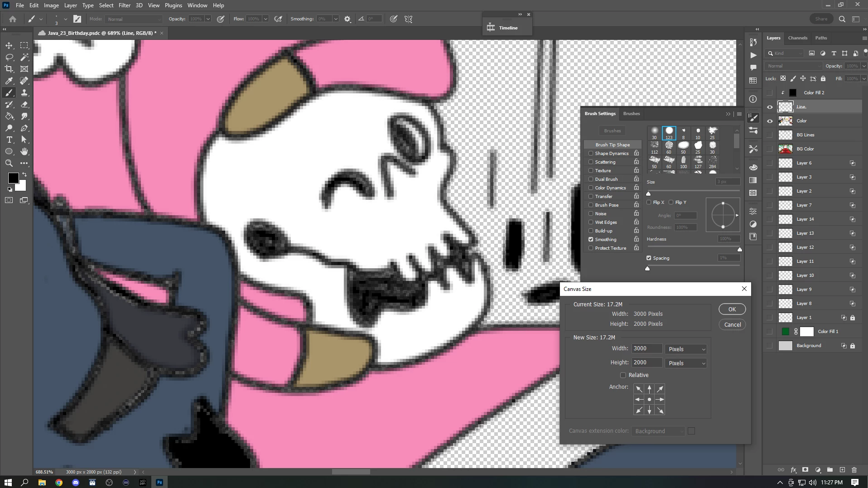Disable Smoothing in Brush Settings

click(x=591, y=239)
